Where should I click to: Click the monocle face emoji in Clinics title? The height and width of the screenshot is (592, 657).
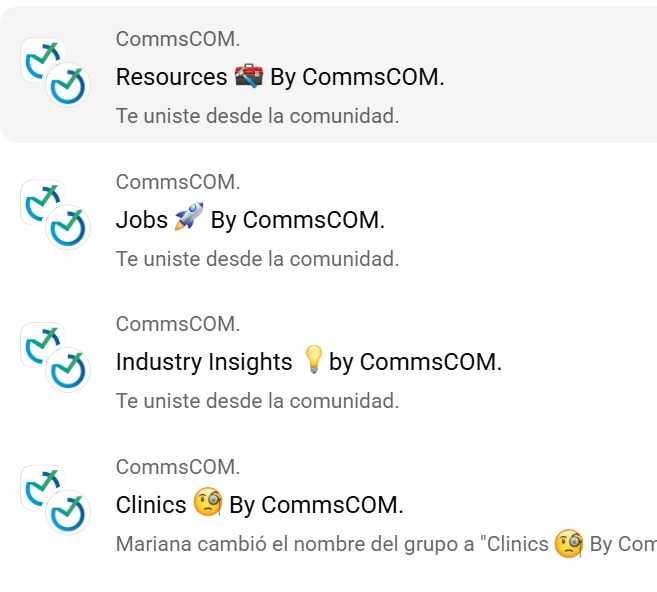point(207,503)
